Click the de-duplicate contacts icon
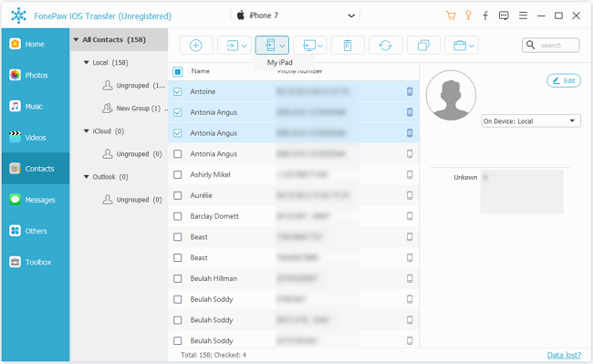The height and width of the screenshot is (364, 593). pos(423,46)
